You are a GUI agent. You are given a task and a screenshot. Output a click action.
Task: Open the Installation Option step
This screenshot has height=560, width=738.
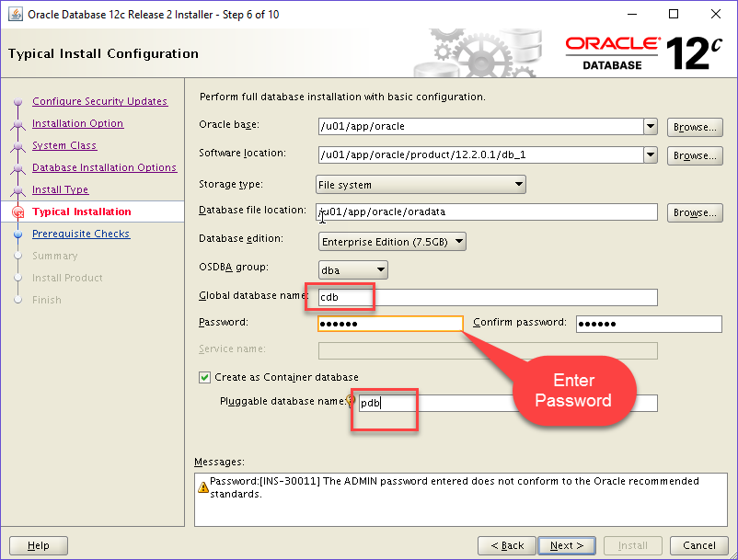click(77, 123)
